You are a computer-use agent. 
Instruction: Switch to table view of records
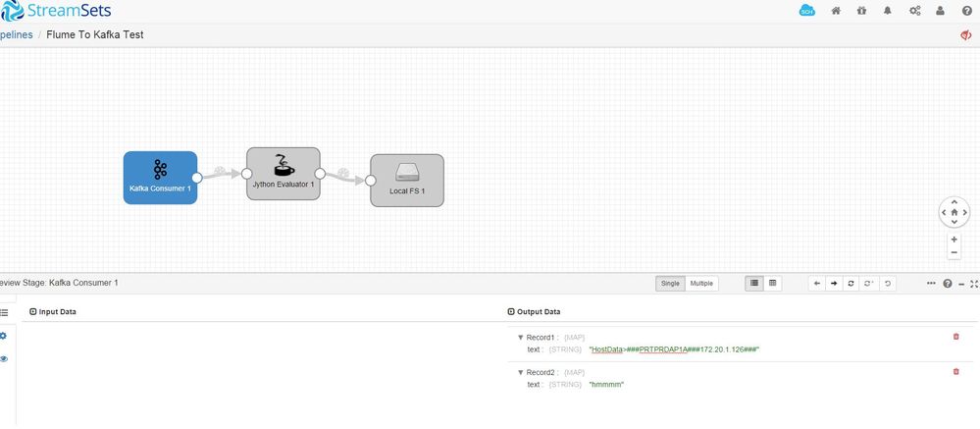[772, 284]
